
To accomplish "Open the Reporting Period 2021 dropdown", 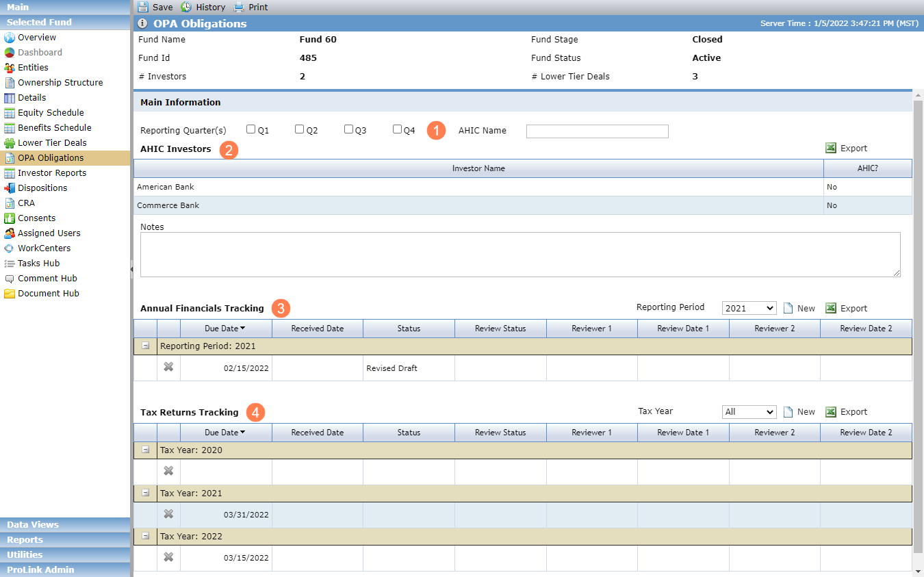I will coord(749,308).
